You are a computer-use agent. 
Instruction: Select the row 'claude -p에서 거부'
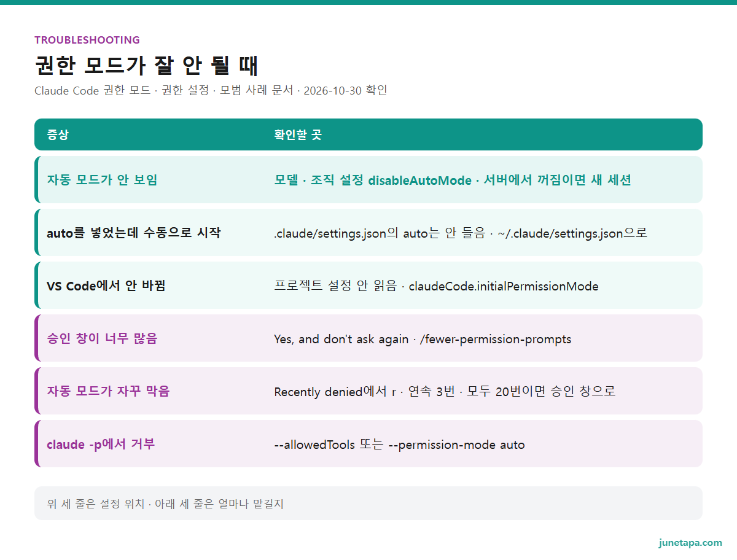coord(368,443)
